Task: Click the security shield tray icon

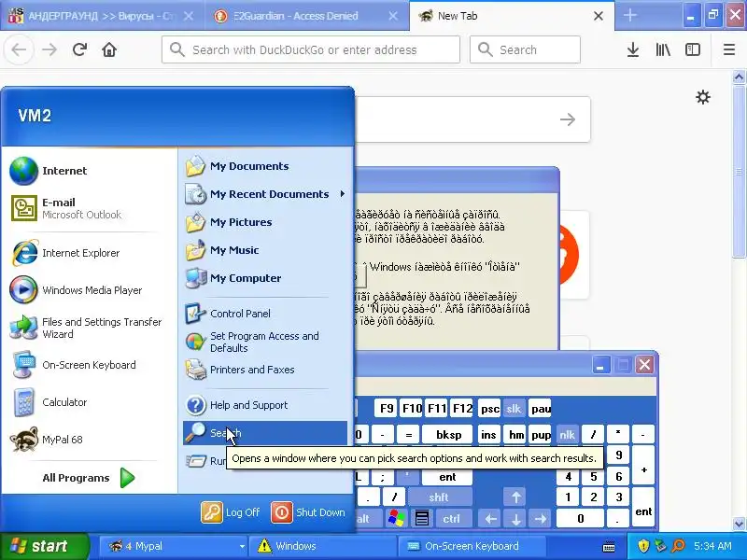Action: [643, 546]
